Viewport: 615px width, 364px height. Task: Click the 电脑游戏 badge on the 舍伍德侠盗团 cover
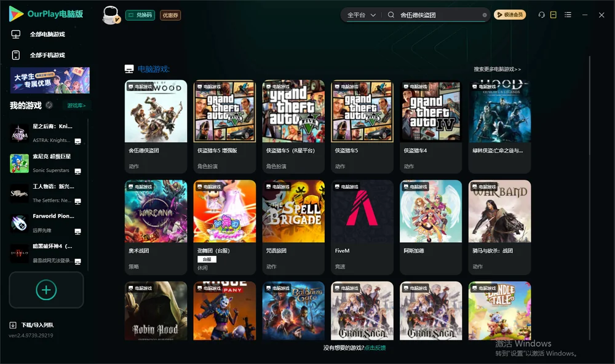click(x=140, y=87)
